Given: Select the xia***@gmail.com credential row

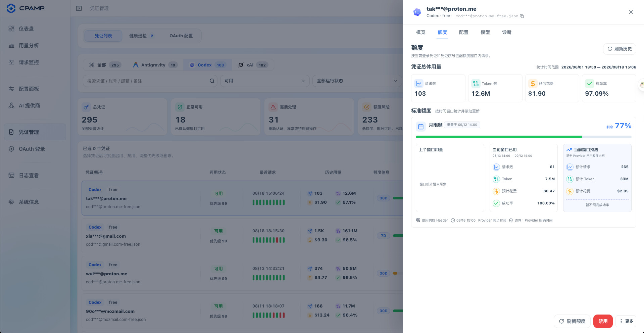Looking at the screenshot, I should [x=242, y=236].
